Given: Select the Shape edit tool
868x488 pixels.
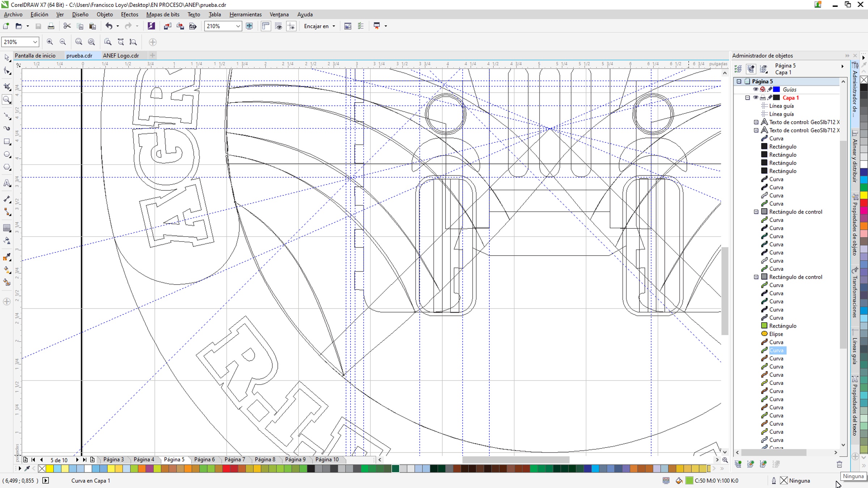Looking at the screenshot, I should point(7,71).
